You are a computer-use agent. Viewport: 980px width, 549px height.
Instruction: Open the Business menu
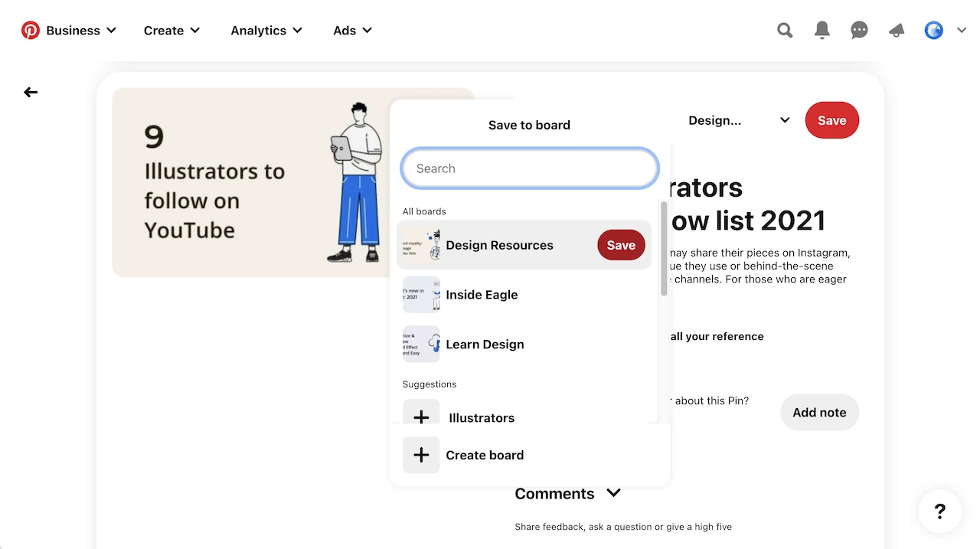[73, 30]
